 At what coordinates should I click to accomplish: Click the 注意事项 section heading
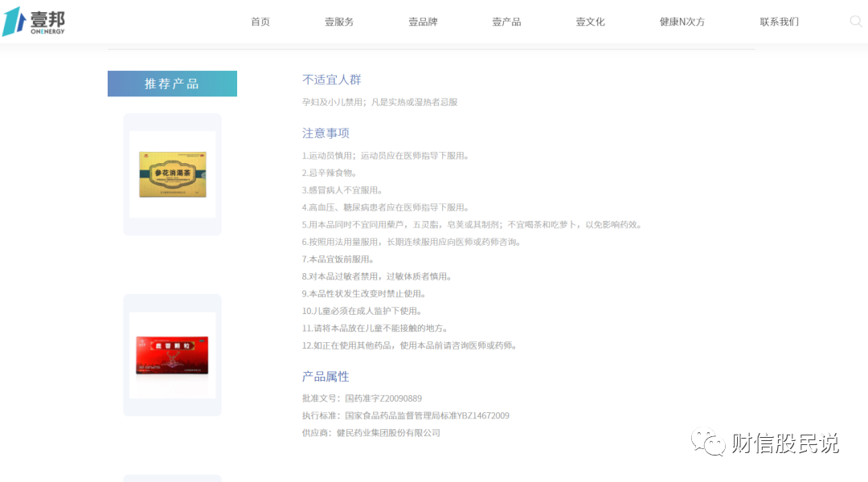325,133
